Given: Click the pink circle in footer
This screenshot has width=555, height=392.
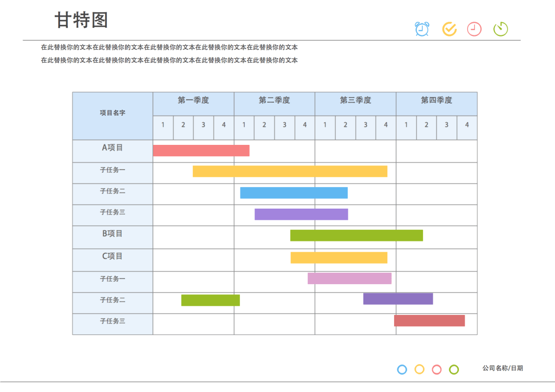Looking at the screenshot, I should [437, 369].
